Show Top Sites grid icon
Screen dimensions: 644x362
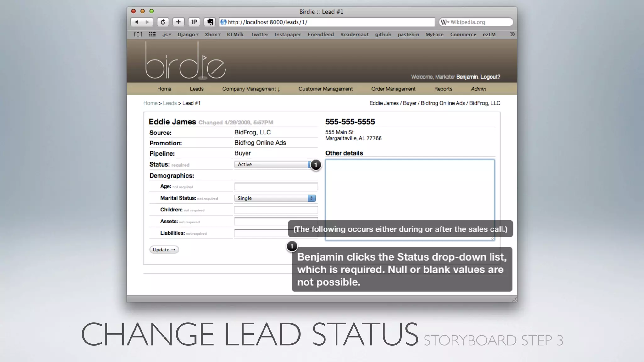point(152,34)
